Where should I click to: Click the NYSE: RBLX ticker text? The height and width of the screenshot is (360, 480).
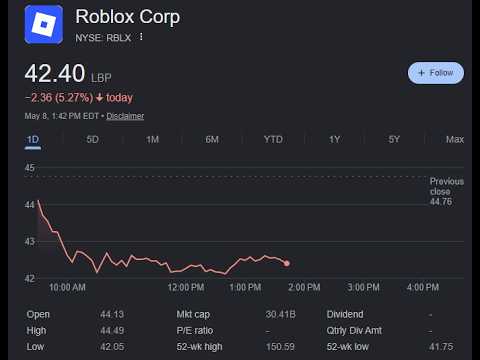pos(103,38)
